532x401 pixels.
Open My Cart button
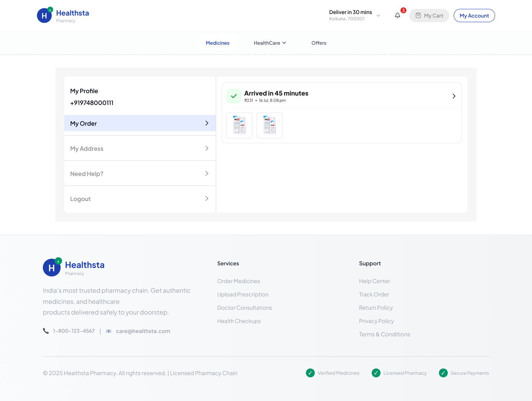429,16
